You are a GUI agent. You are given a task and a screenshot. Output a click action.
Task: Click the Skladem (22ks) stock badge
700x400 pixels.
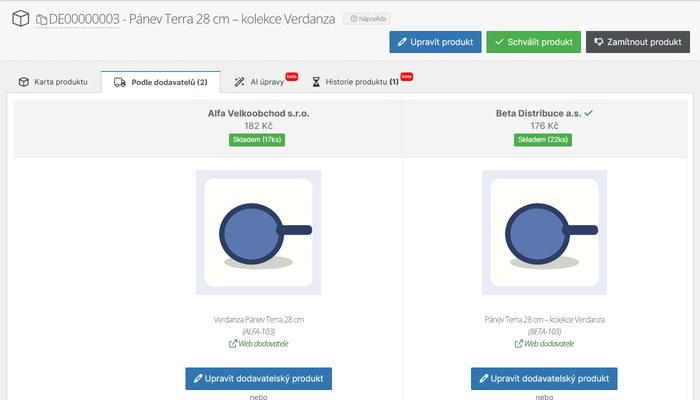point(543,140)
